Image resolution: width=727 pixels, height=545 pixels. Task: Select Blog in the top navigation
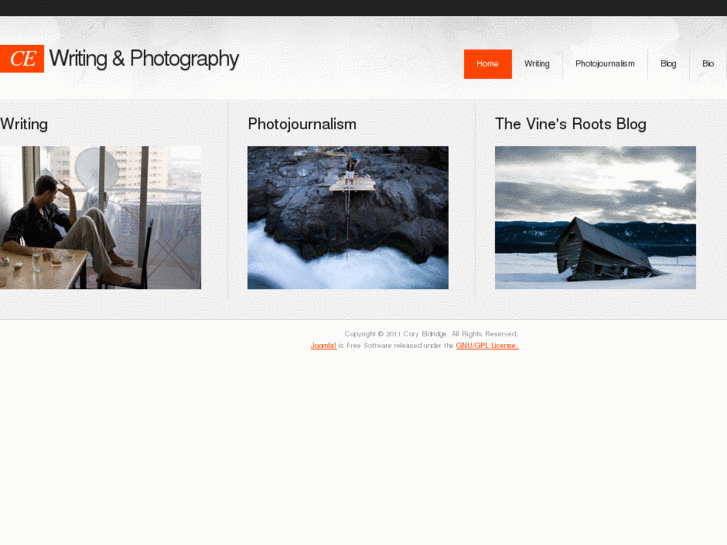[x=668, y=64]
